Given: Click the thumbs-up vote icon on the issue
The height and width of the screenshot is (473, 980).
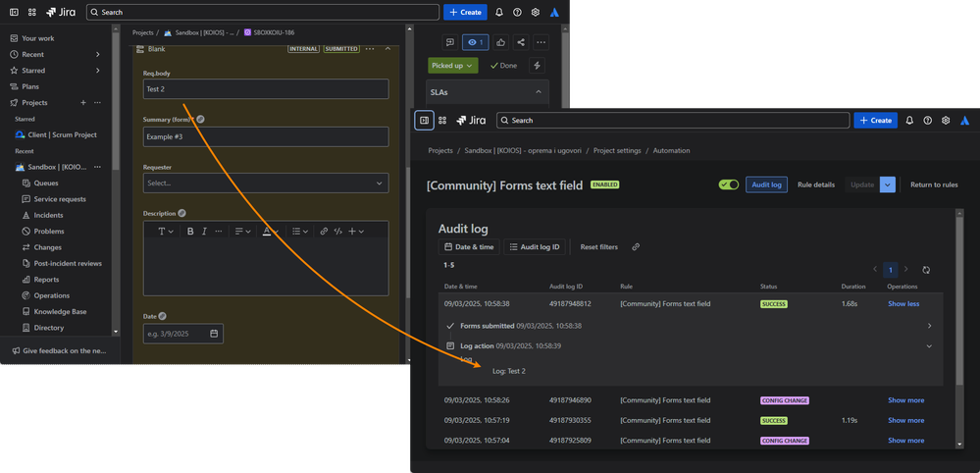Looking at the screenshot, I should pos(500,42).
